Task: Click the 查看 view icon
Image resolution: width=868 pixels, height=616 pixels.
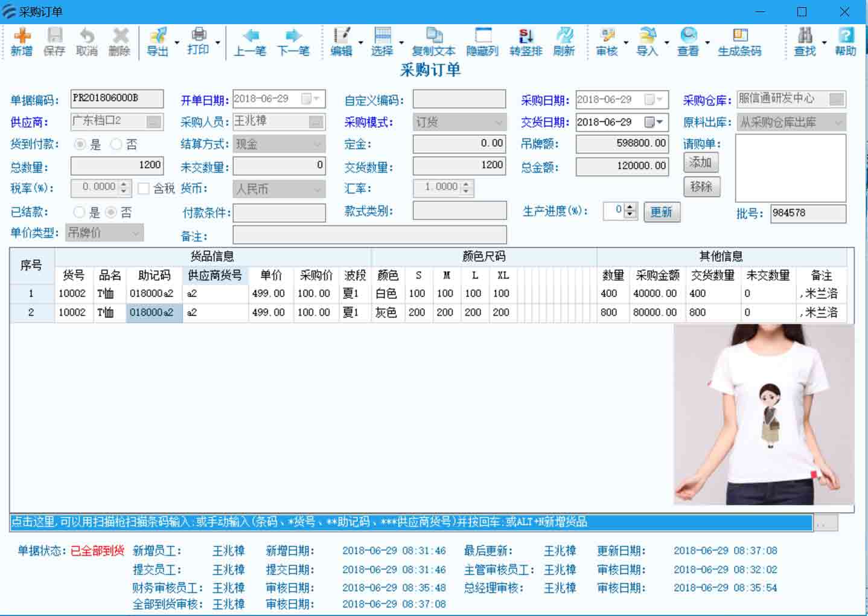Action: click(x=688, y=42)
